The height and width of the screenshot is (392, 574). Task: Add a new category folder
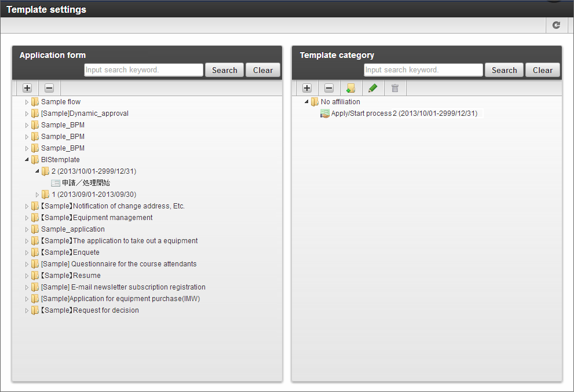click(350, 88)
